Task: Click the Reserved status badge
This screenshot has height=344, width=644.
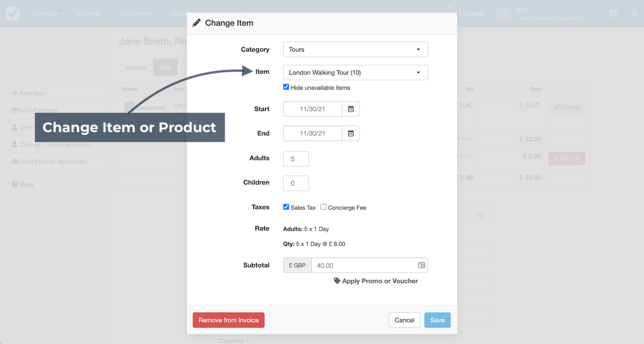Action: pyautogui.click(x=145, y=108)
